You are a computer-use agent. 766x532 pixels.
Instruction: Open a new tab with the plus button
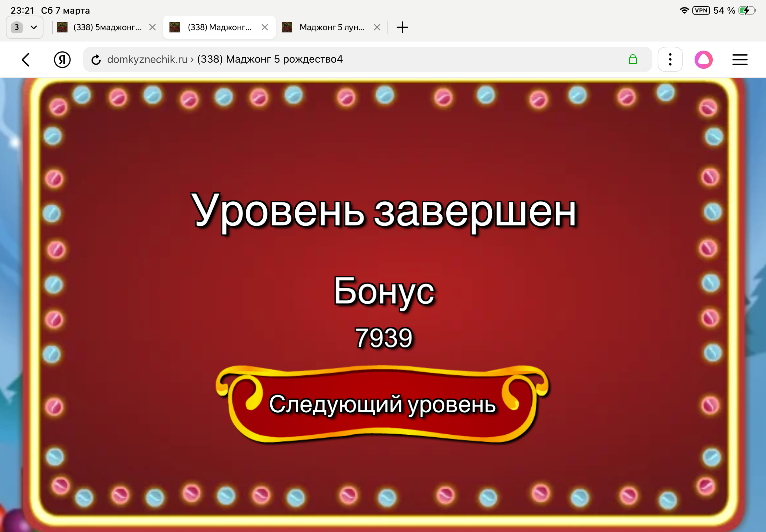[x=402, y=27]
